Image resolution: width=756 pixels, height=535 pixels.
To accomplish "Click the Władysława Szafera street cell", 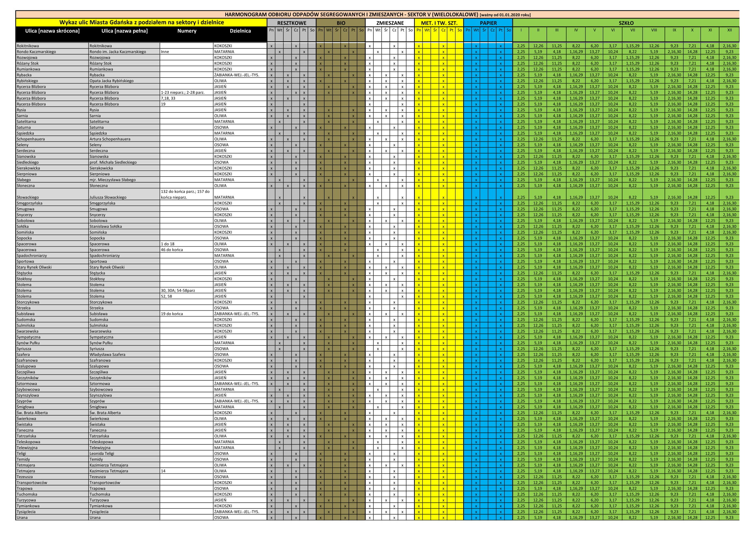I will [107, 355].
